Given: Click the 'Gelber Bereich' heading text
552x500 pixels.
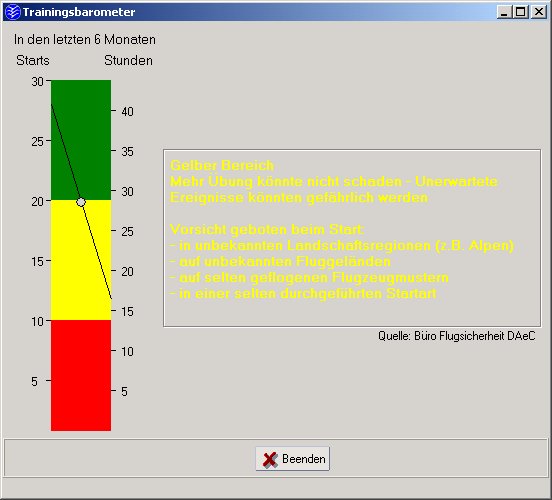Looking at the screenshot, I should point(222,165).
